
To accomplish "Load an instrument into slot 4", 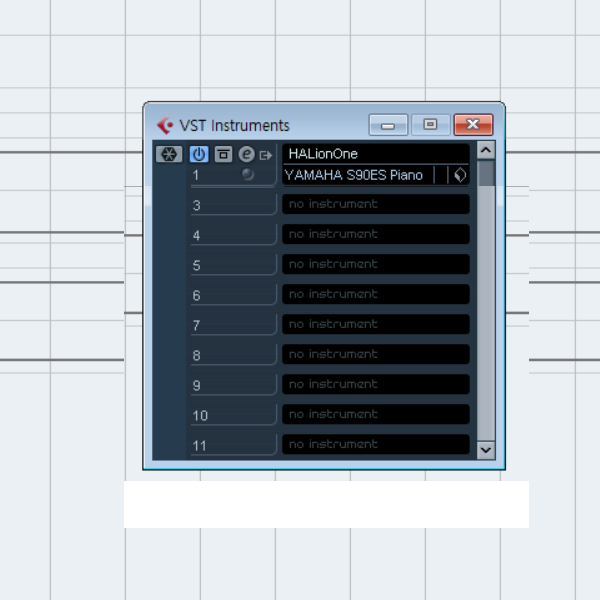I will coord(376,234).
